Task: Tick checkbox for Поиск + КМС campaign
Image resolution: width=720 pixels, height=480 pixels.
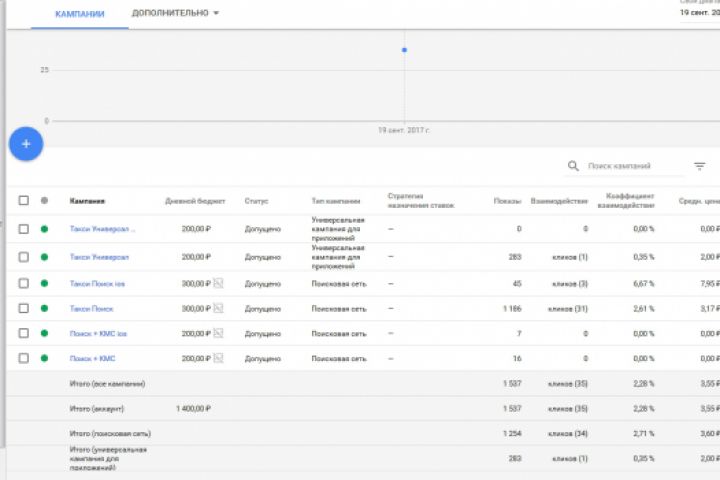Action: 23,358
